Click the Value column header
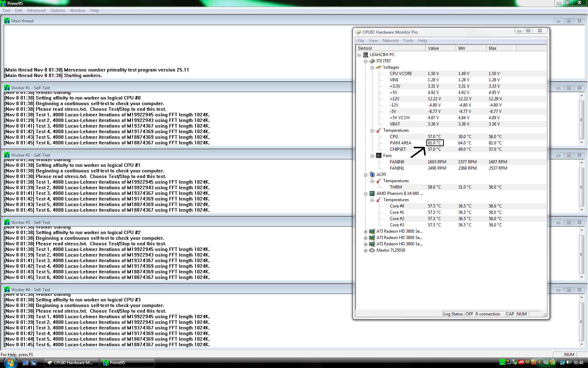The width and height of the screenshot is (588, 368). [x=441, y=48]
